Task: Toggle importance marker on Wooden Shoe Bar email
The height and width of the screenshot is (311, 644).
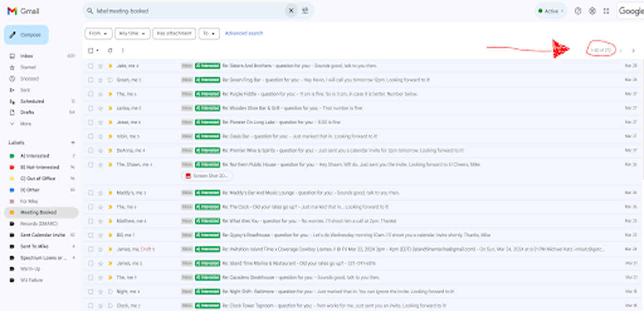Action: click(110, 108)
